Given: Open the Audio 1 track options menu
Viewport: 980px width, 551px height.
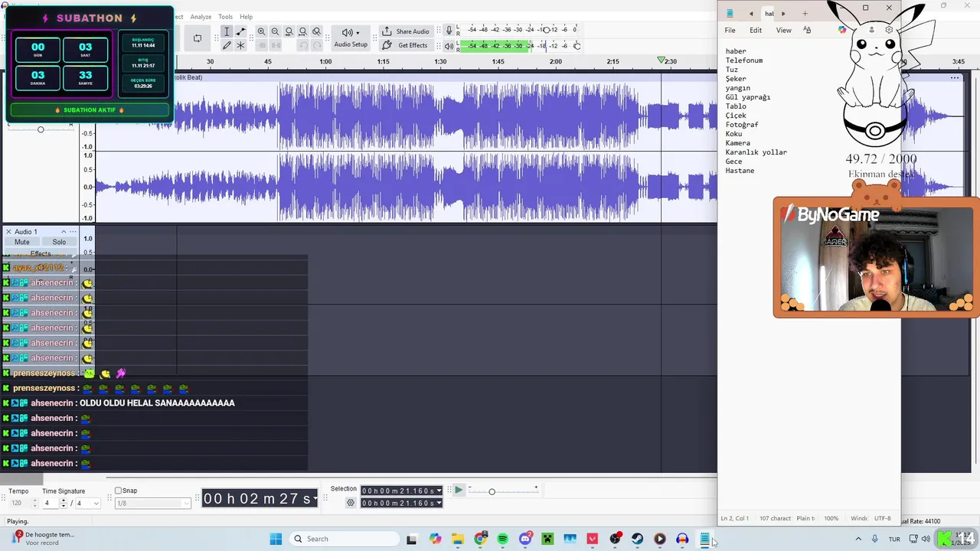Looking at the screenshot, I should [x=73, y=232].
